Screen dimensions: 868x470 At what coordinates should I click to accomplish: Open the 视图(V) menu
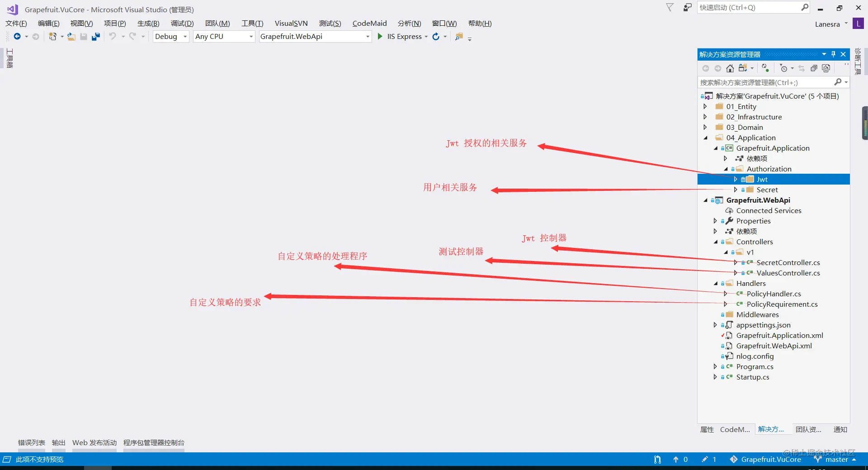81,24
